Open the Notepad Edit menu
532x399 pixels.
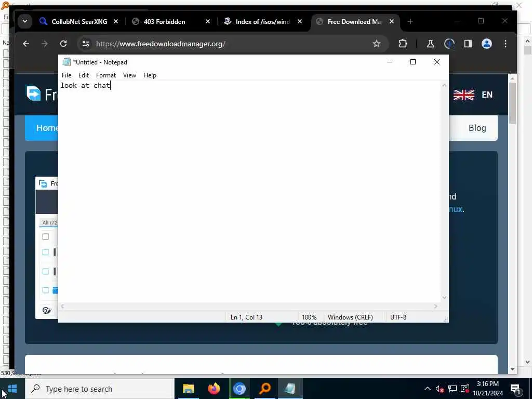tap(84, 75)
